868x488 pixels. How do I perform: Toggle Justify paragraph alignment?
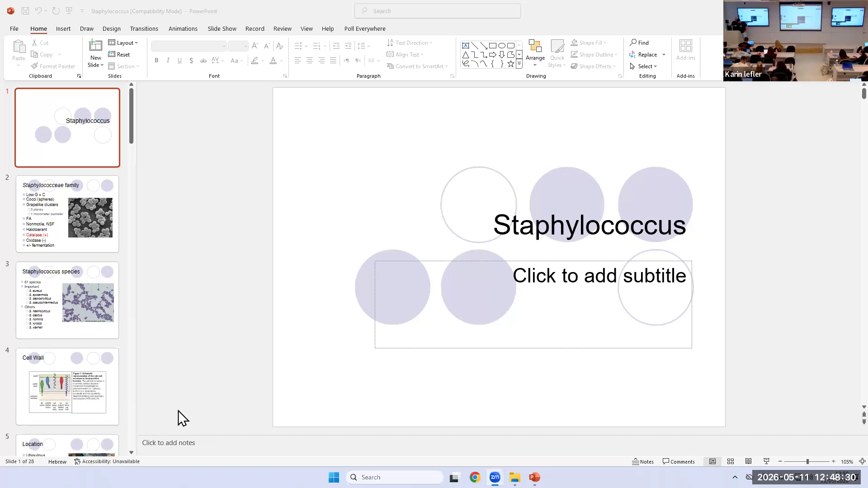click(x=333, y=61)
